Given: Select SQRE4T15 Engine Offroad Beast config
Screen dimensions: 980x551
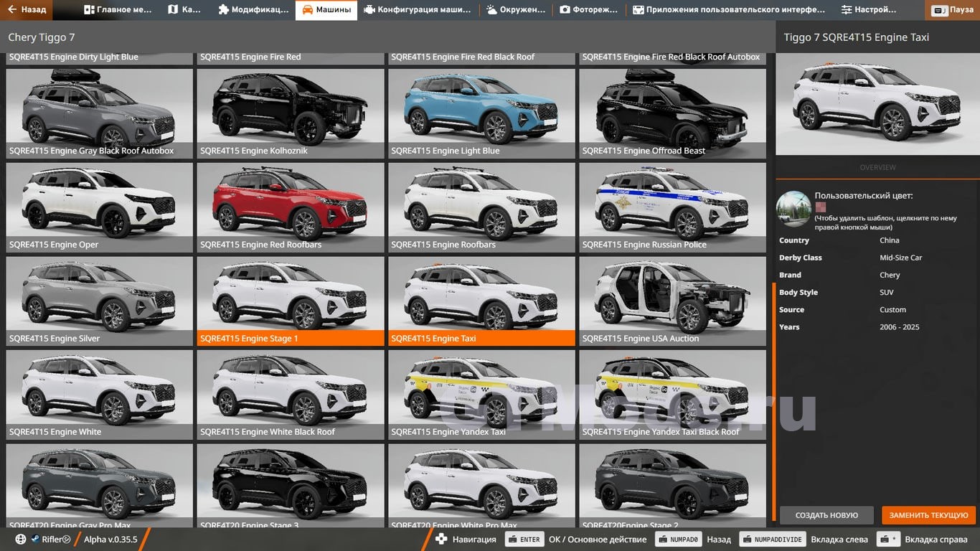Looking at the screenshot, I should [x=673, y=113].
